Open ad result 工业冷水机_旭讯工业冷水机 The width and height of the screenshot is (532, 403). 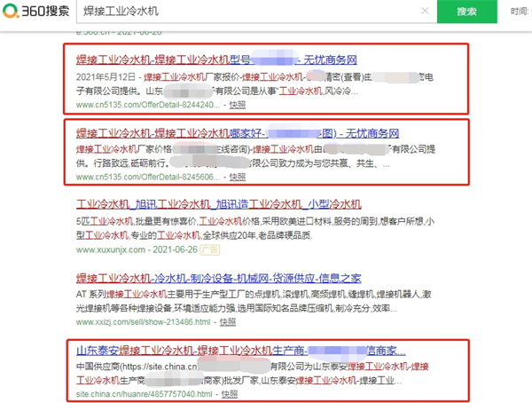click(219, 204)
